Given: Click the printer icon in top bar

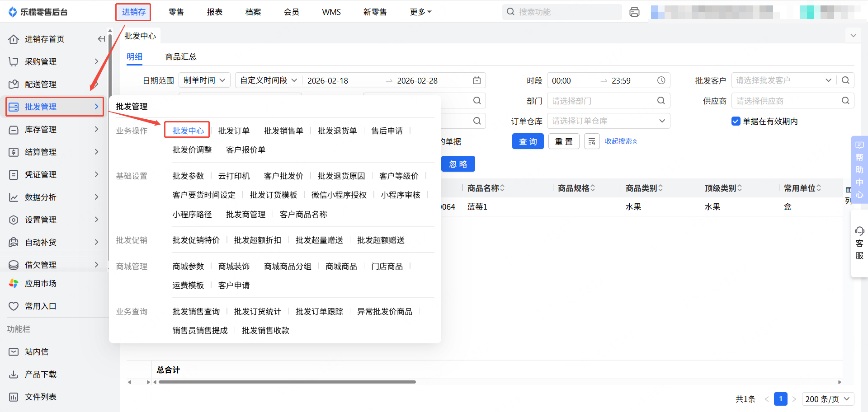Looking at the screenshot, I should (634, 12).
